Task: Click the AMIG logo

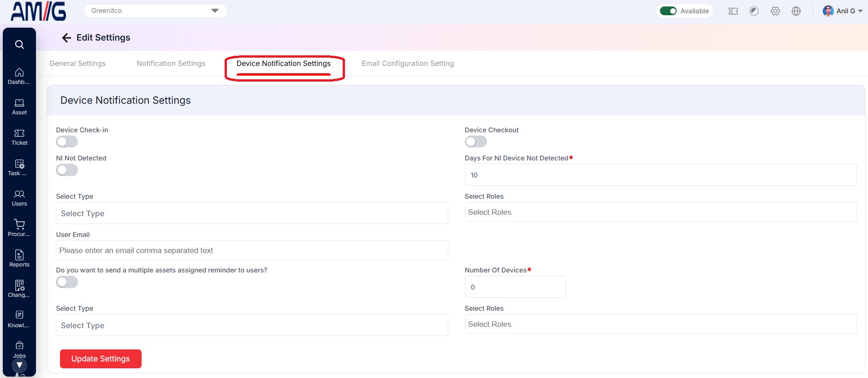Action: [x=38, y=11]
